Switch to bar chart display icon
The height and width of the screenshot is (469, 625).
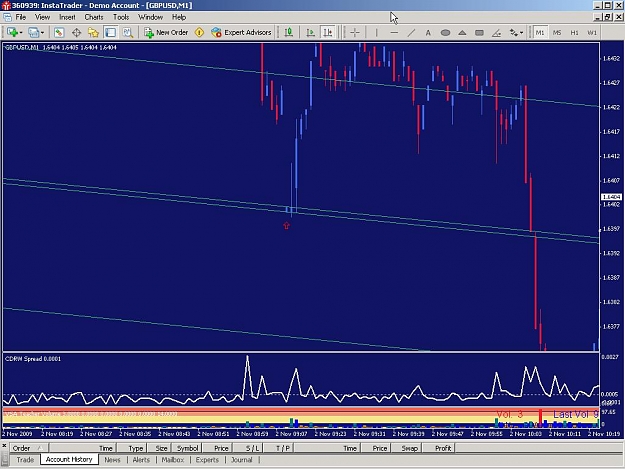point(289,32)
